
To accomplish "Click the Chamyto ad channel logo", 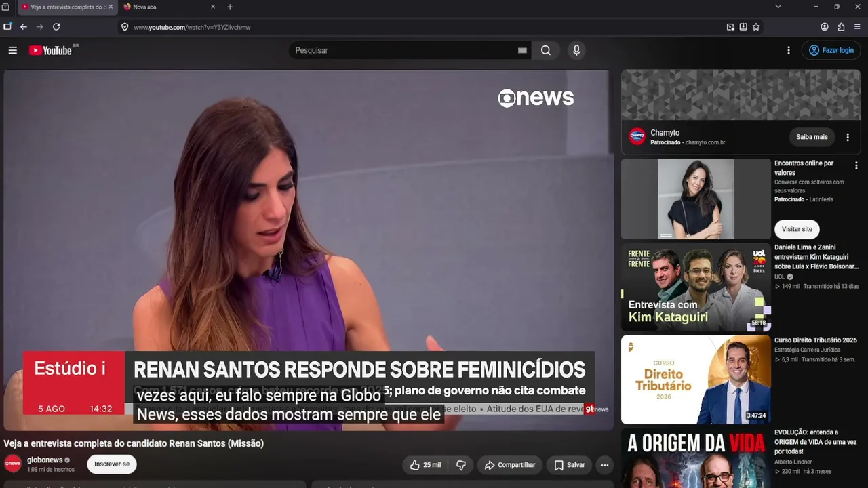I will point(637,137).
